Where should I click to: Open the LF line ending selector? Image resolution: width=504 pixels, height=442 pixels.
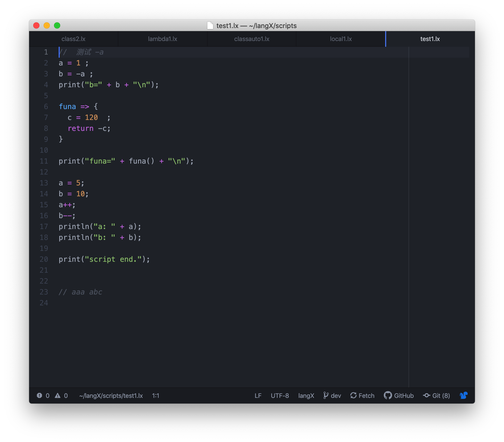(258, 396)
